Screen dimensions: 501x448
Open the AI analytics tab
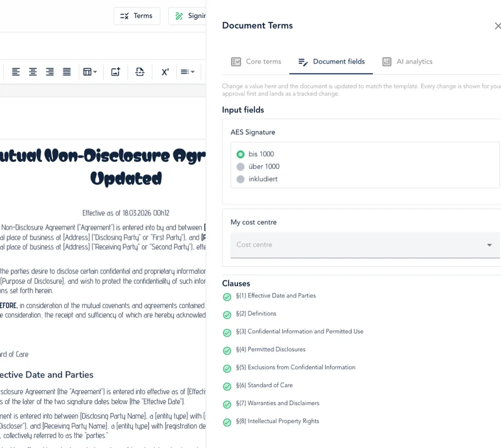tap(407, 61)
